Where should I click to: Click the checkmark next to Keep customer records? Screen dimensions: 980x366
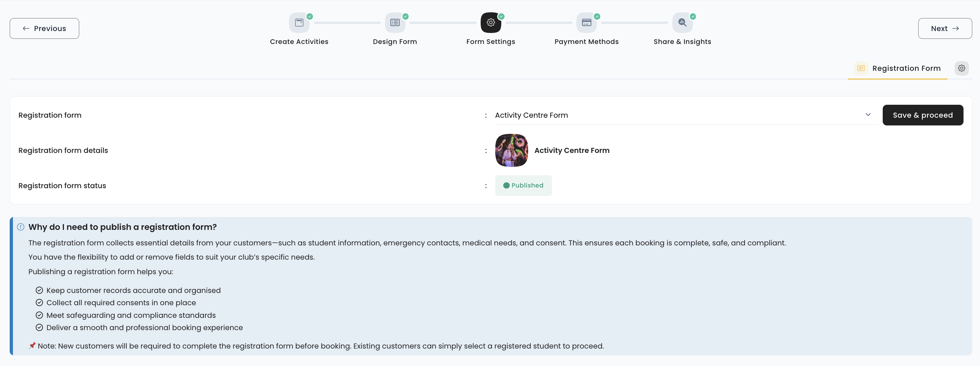39,290
